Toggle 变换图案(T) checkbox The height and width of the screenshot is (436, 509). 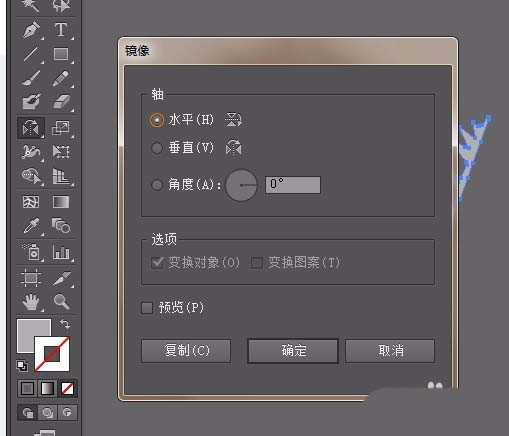[x=257, y=263]
